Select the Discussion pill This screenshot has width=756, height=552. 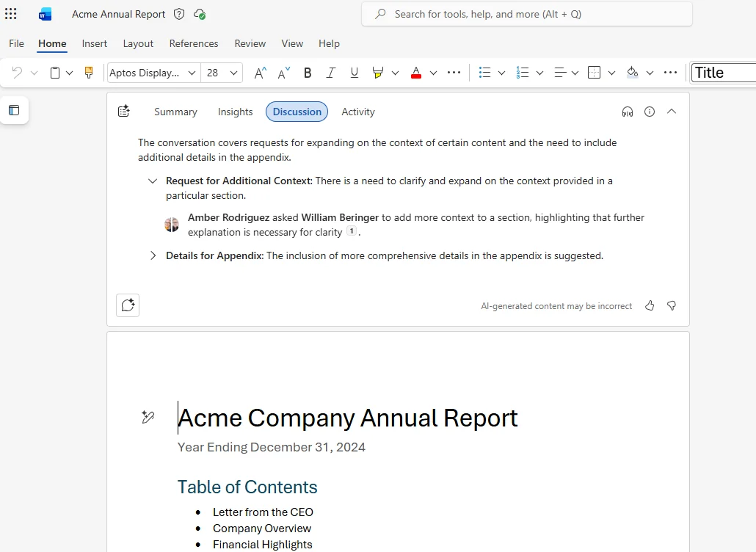297,112
